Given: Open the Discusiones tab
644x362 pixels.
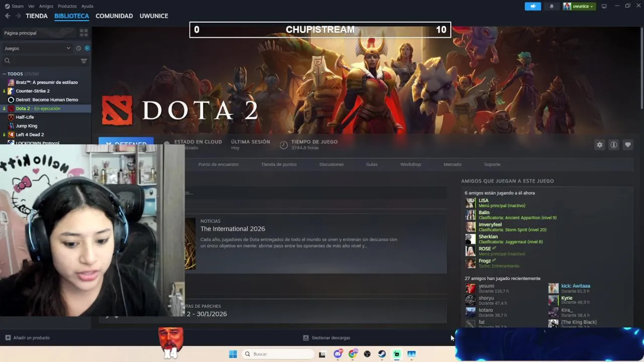Looking at the screenshot, I should click(x=332, y=164).
